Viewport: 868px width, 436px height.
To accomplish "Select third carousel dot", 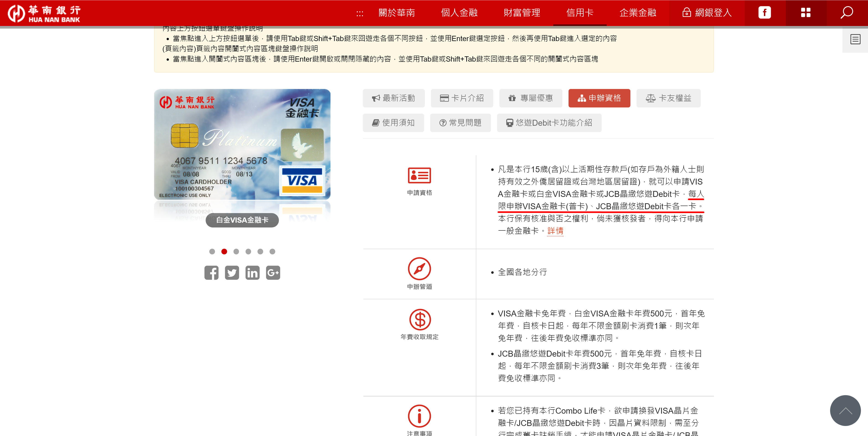I will (236, 251).
